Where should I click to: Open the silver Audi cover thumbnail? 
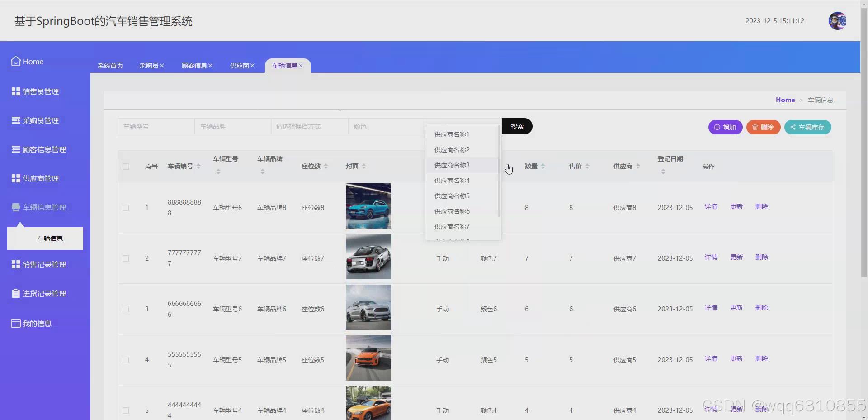click(x=368, y=257)
